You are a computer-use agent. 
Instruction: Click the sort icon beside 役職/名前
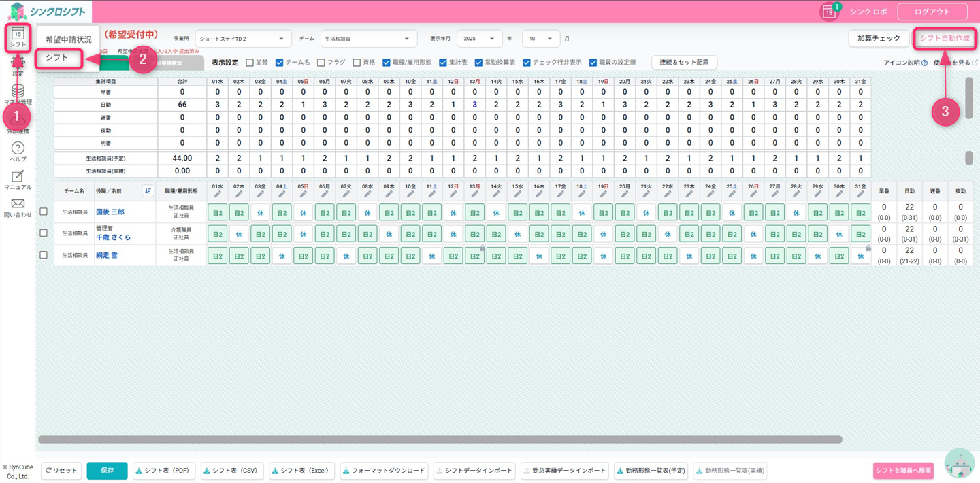pyautogui.click(x=147, y=191)
